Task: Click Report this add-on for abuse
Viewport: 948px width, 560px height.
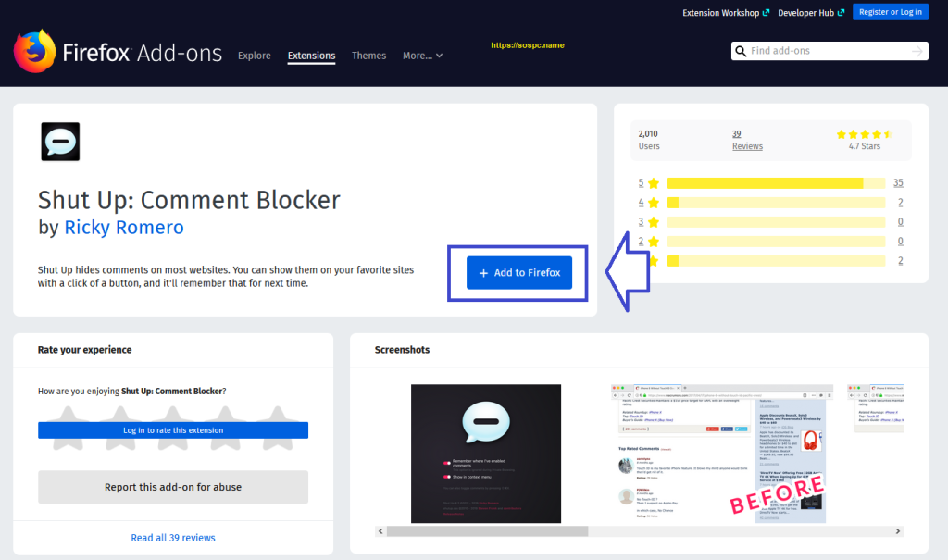Action: (173, 487)
